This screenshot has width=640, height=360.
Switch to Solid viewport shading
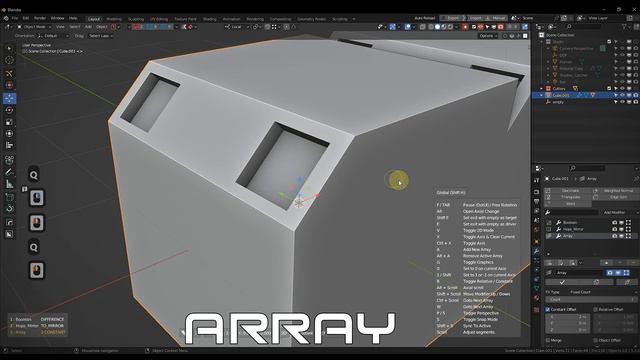(x=437, y=27)
